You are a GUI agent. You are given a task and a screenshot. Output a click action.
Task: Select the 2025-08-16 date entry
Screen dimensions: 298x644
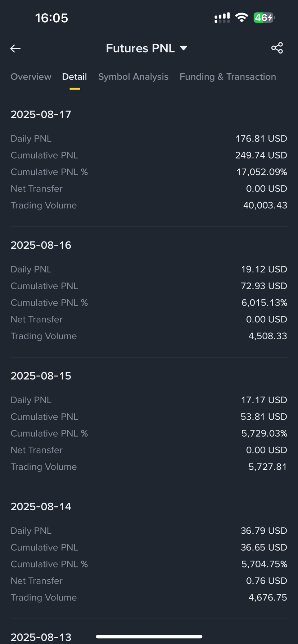point(41,245)
